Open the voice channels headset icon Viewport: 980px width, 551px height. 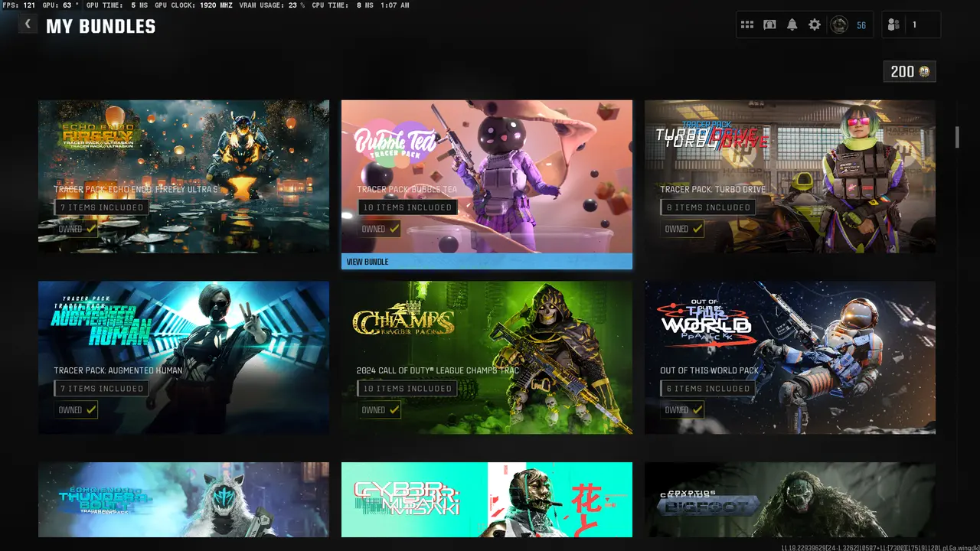769,25
